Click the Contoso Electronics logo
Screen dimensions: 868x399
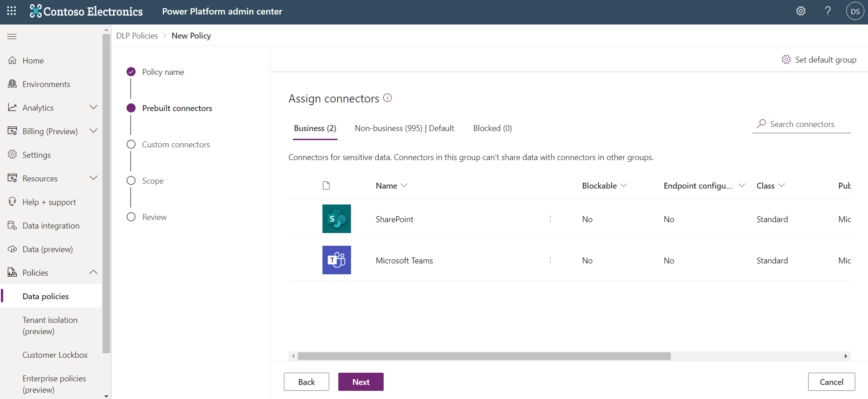tap(86, 11)
